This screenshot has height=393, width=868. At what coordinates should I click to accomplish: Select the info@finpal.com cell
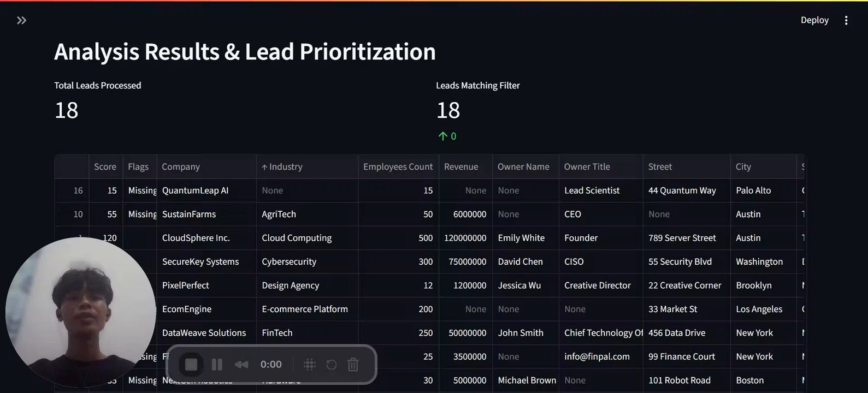tap(597, 356)
